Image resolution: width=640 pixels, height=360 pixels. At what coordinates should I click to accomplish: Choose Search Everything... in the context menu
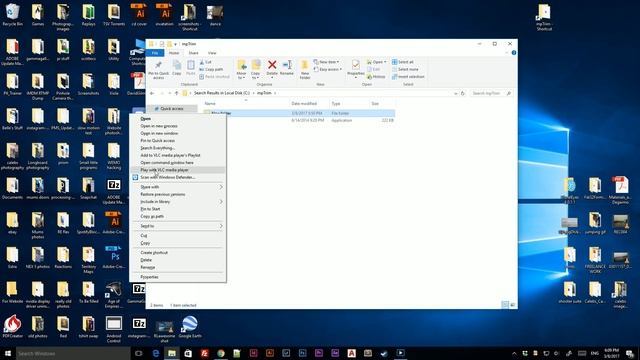(178, 148)
